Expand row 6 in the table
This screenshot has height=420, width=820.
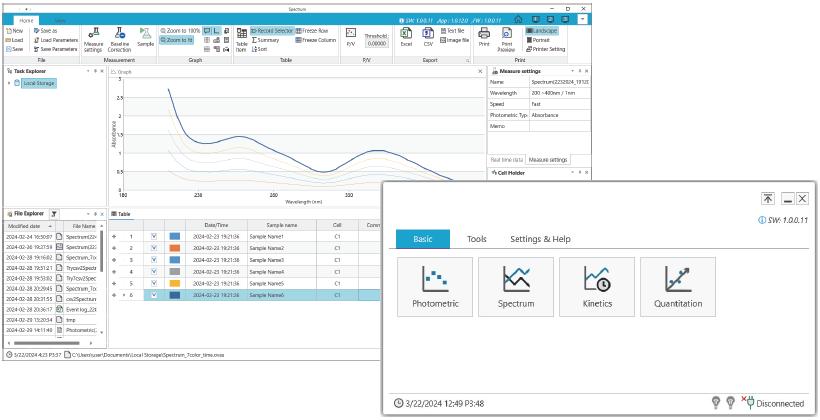pos(114,295)
